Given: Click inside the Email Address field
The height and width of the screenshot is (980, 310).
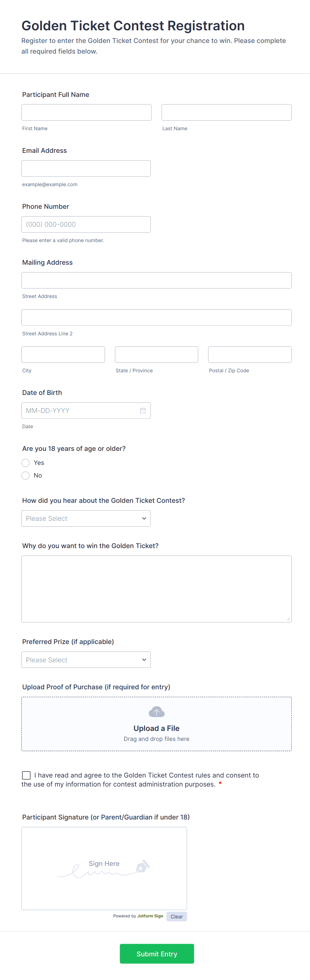Looking at the screenshot, I should [86, 168].
